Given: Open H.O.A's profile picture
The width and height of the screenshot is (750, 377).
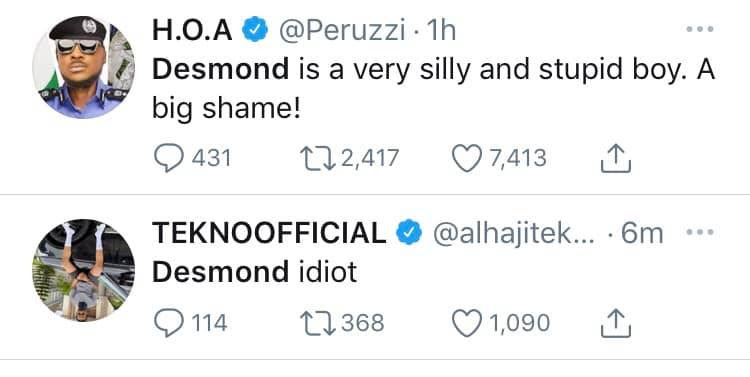Looking at the screenshot, I should coord(84,67).
